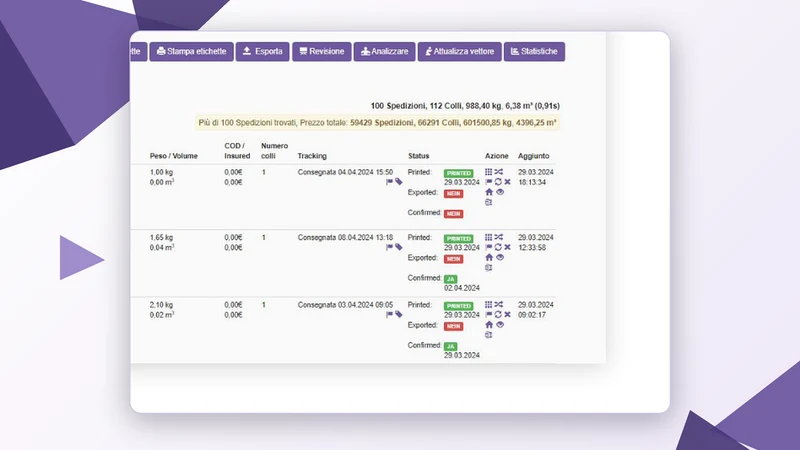Click the Aggiunto column header
800x450 pixels.
pyautogui.click(x=534, y=156)
